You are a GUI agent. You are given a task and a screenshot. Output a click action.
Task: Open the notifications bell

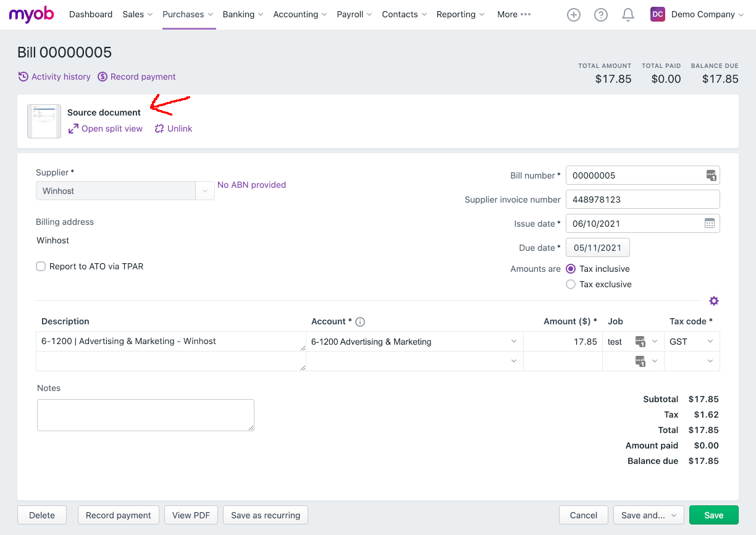click(628, 14)
